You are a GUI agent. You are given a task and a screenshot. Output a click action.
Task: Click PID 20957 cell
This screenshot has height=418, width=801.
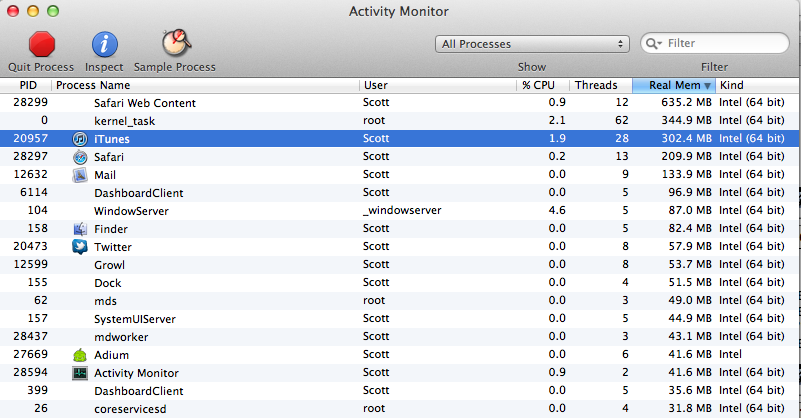coord(31,138)
